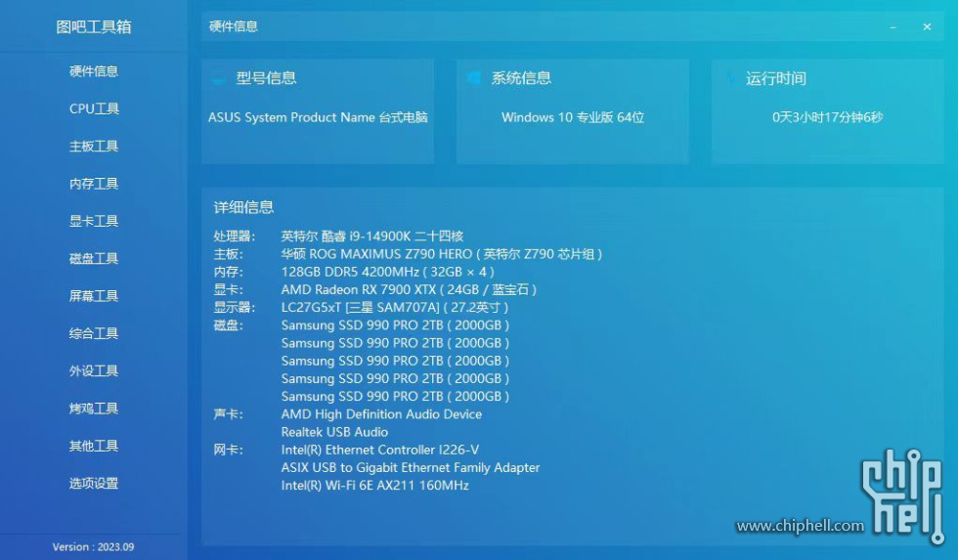Click the 声卡 label

point(228,414)
